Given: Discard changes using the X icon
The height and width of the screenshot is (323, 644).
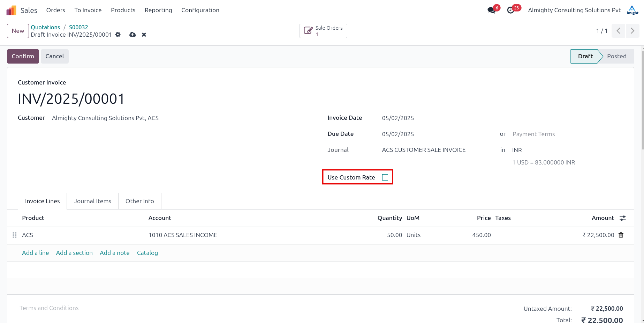Looking at the screenshot, I should pyautogui.click(x=144, y=35).
